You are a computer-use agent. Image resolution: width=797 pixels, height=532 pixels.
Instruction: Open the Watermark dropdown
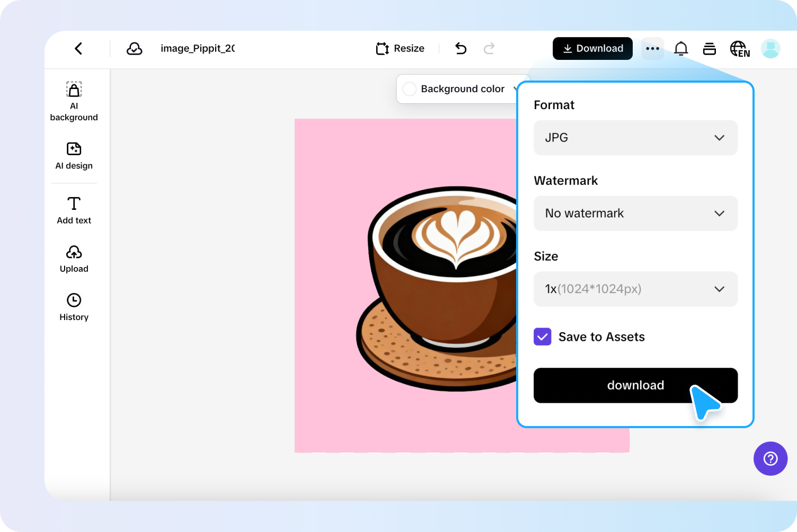pyautogui.click(x=635, y=214)
